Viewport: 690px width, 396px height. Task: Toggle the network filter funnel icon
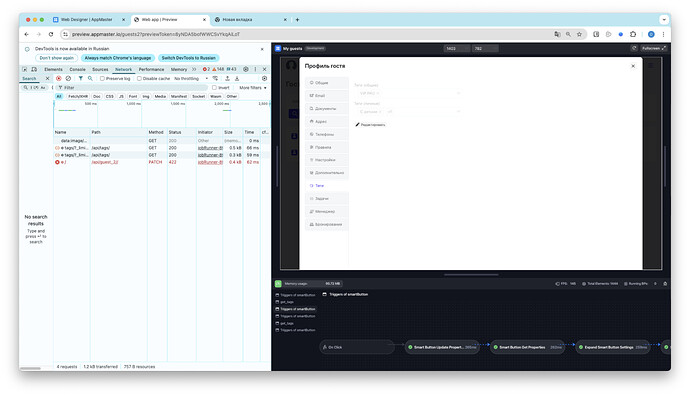coord(81,78)
